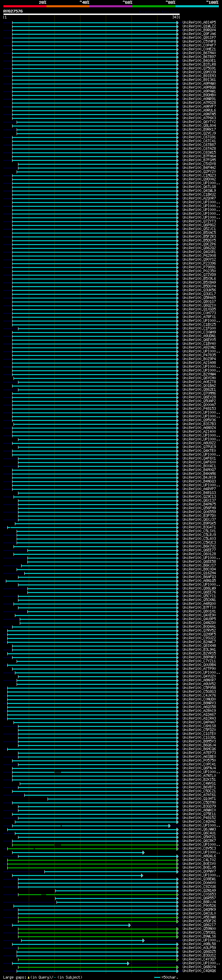The height and width of the screenshot is (980, 222).
Task: Select the UniRef100_P48152 label
Action: [x=199, y=818]
